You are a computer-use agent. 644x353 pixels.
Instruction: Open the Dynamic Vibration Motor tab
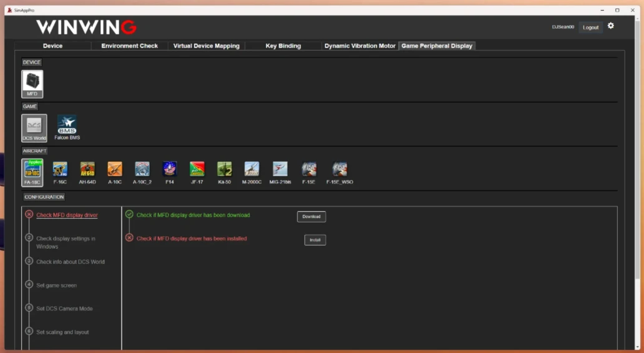[x=360, y=46]
